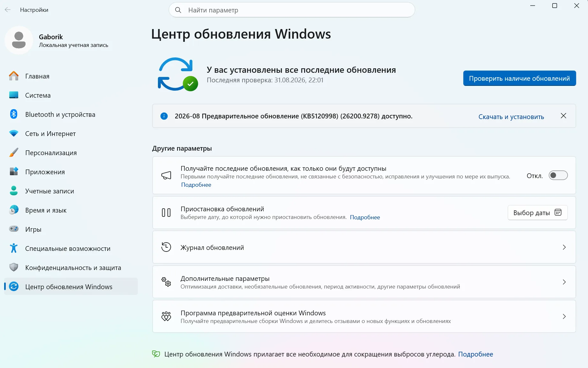The width and height of the screenshot is (588, 368).
Task: Open Специальные возможности section
Action: pos(71,248)
